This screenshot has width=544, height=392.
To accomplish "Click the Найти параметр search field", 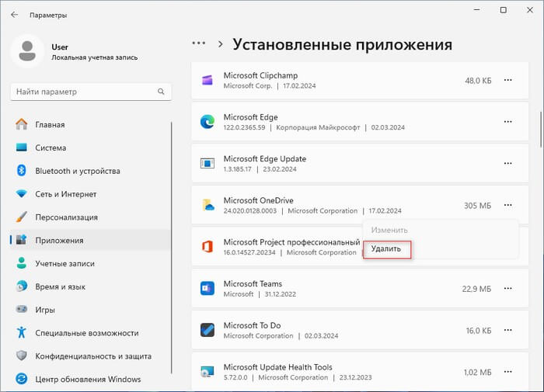I will (85, 92).
